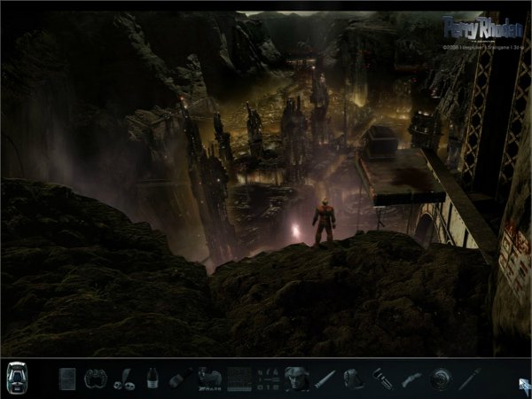532x399 pixels.
Task: Select the dark notebook inventory item
Action: [67, 379]
